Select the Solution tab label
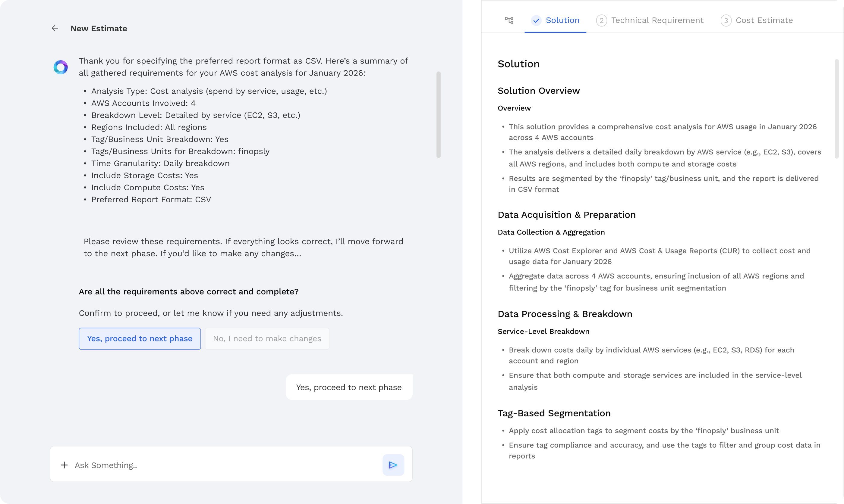844x504 pixels. pyautogui.click(x=562, y=20)
